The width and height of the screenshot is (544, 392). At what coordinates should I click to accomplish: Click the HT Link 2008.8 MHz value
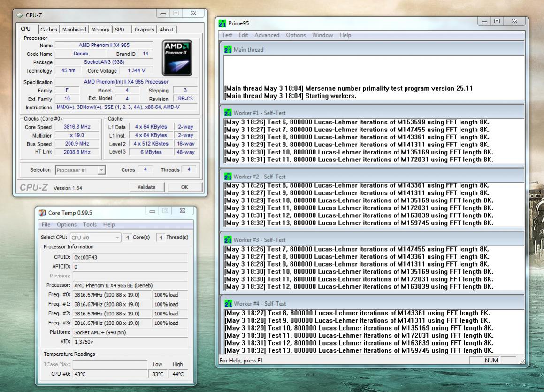(77, 152)
